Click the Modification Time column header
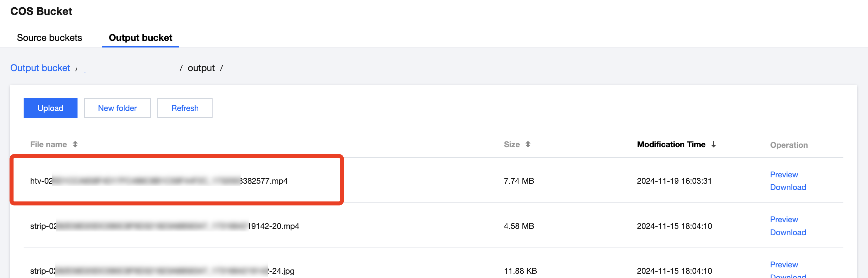Screen dimensions: 868x278 tap(670, 144)
